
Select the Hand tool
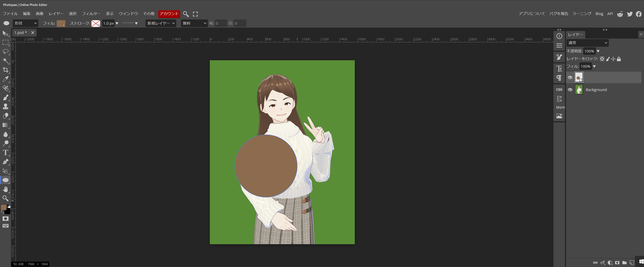coord(6,189)
